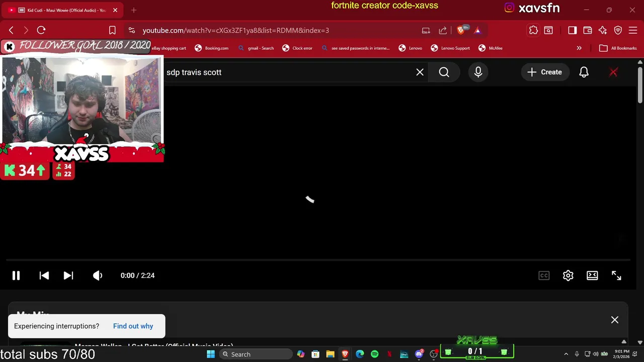
Task: Click the address bar URL
Action: (x=235, y=30)
